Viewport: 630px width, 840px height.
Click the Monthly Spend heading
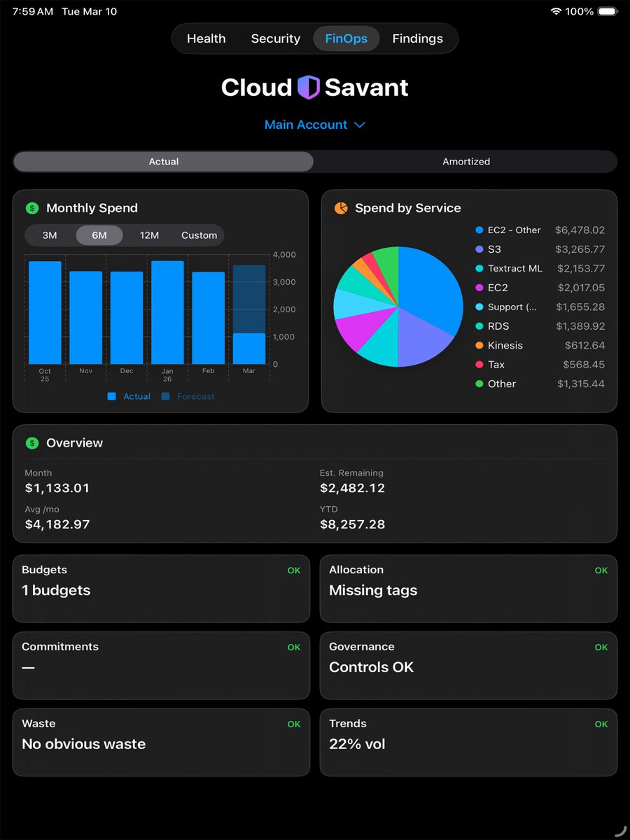(x=92, y=208)
